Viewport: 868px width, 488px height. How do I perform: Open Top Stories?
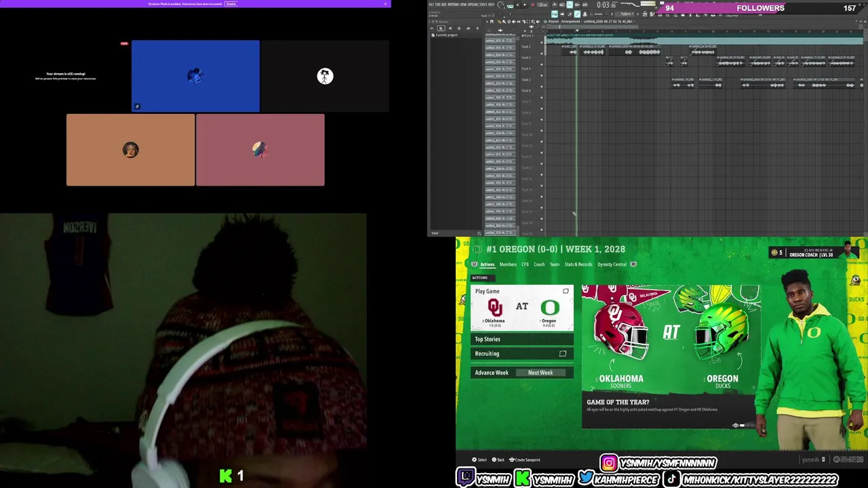(522, 339)
